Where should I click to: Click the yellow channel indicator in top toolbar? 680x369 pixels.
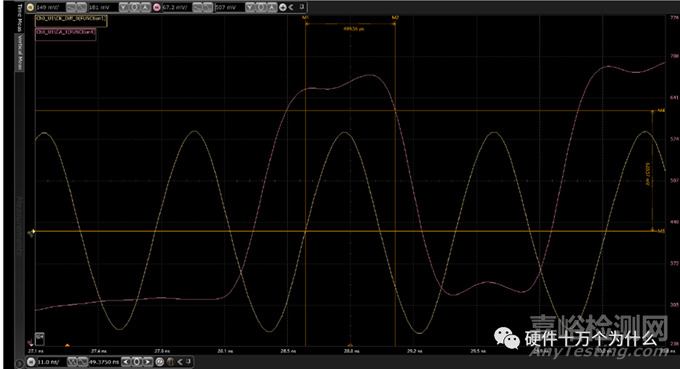[30, 7]
